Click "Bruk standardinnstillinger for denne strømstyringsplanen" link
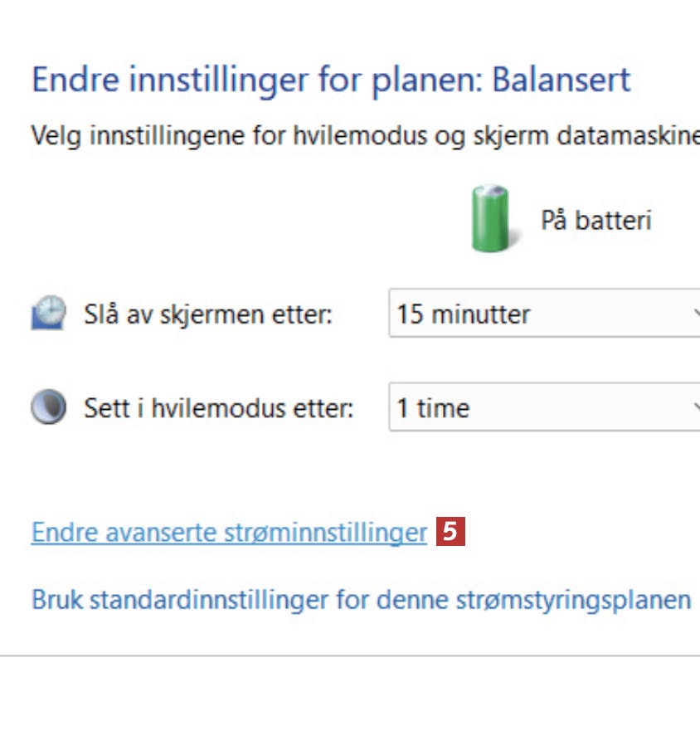 pos(361,599)
